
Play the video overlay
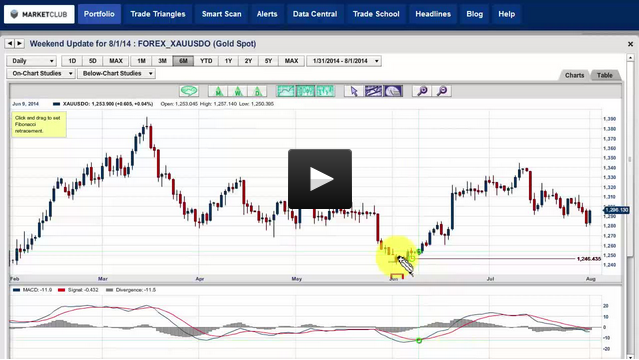pos(320,179)
